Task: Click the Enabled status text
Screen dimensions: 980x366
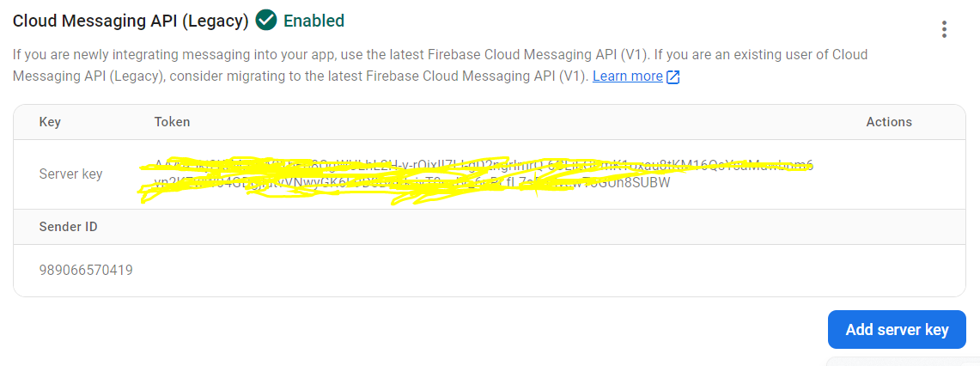Action: 313,21
